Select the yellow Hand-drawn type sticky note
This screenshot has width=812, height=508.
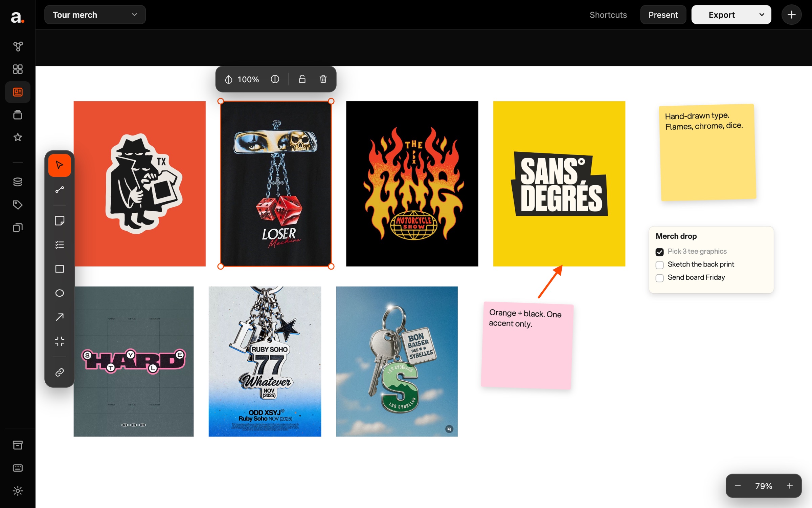[x=708, y=152]
